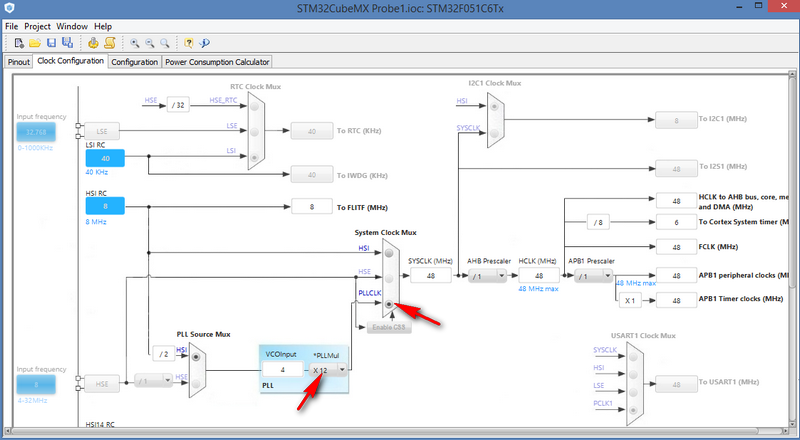
Task: Click the Zoom In magnifier icon
Action: 134,43
